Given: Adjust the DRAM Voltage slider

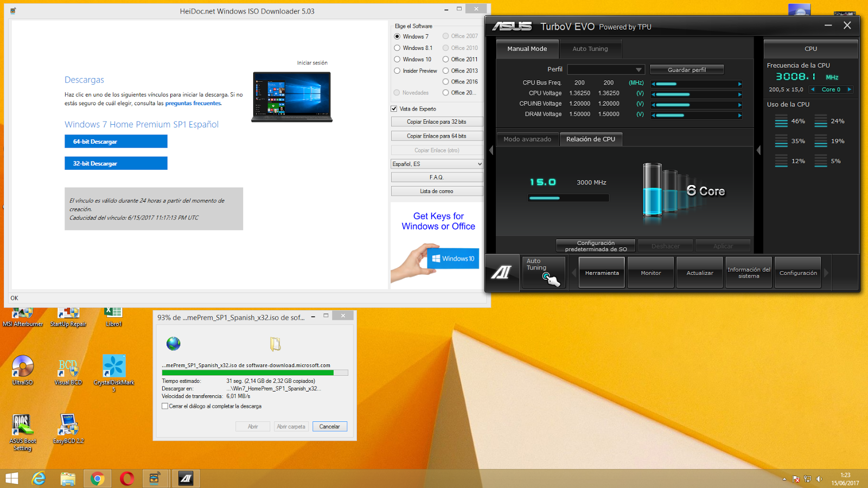Looking at the screenshot, I should [697, 115].
